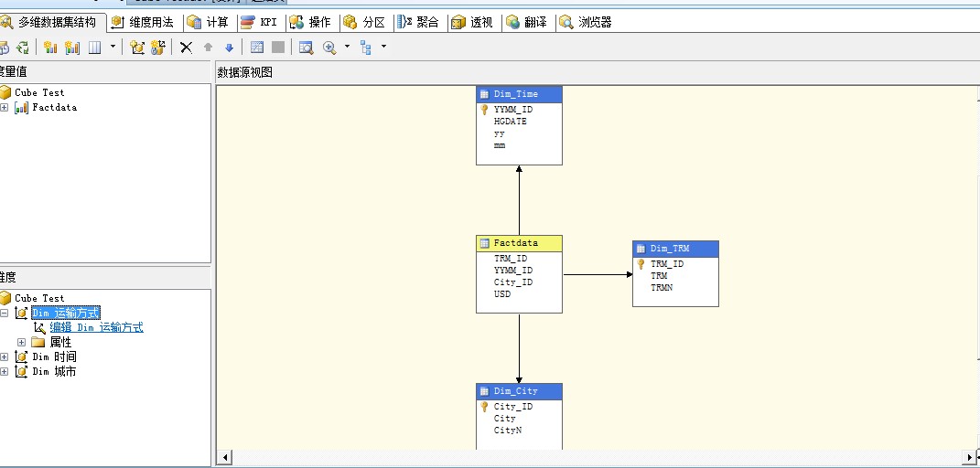This screenshot has height=468, width=980.
Task: Click the blue Move Down arrow
Action: click(x=229, y=48)
